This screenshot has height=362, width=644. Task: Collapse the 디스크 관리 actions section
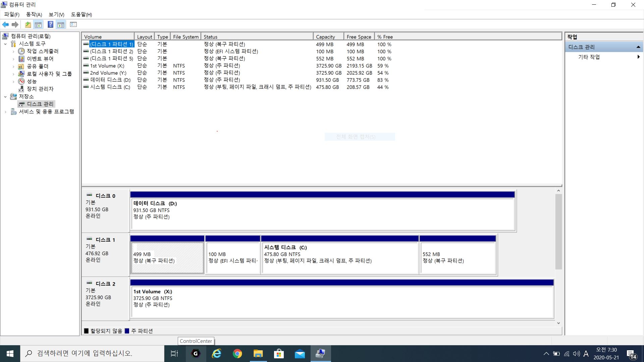point(638,47)
